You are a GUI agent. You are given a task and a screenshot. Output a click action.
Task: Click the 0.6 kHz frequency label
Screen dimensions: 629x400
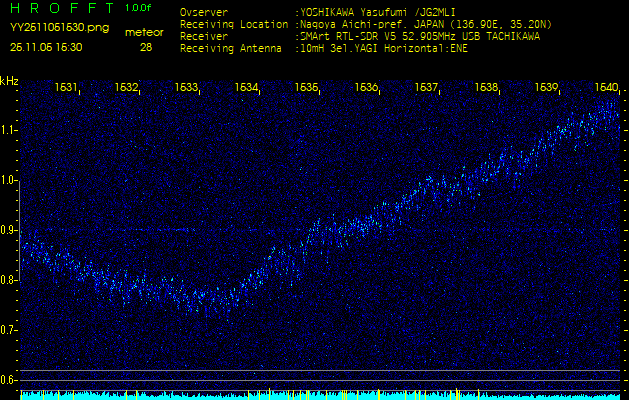8,380
